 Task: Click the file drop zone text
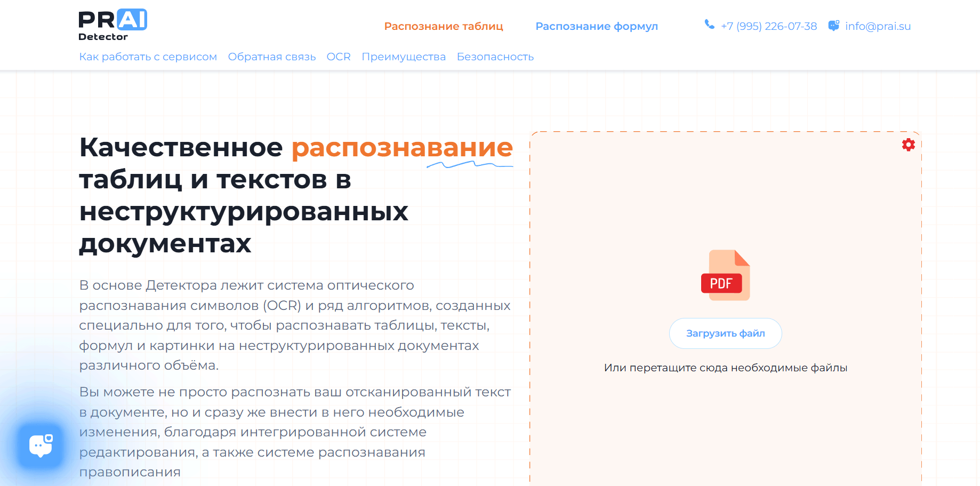click(x=725, y=368)
